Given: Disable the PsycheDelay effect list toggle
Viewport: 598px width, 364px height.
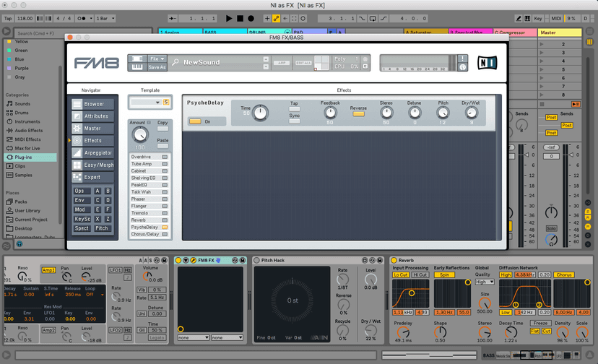Looking at the screenshot, I should point(165,227).
